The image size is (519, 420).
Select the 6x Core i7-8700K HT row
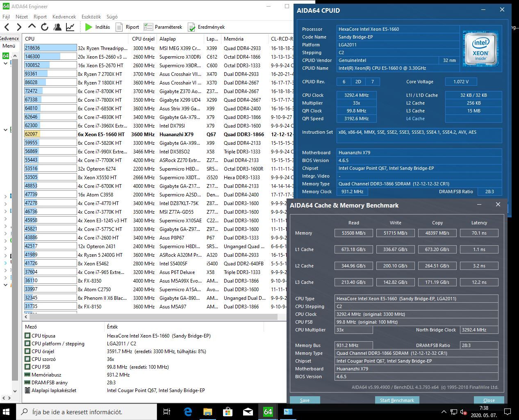158,91
